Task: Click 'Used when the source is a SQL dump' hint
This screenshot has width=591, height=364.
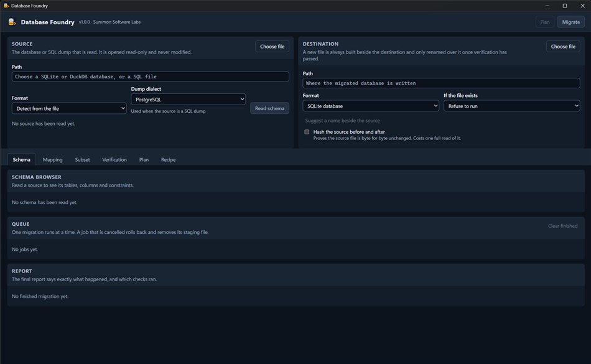Action: tap(168, 111)
